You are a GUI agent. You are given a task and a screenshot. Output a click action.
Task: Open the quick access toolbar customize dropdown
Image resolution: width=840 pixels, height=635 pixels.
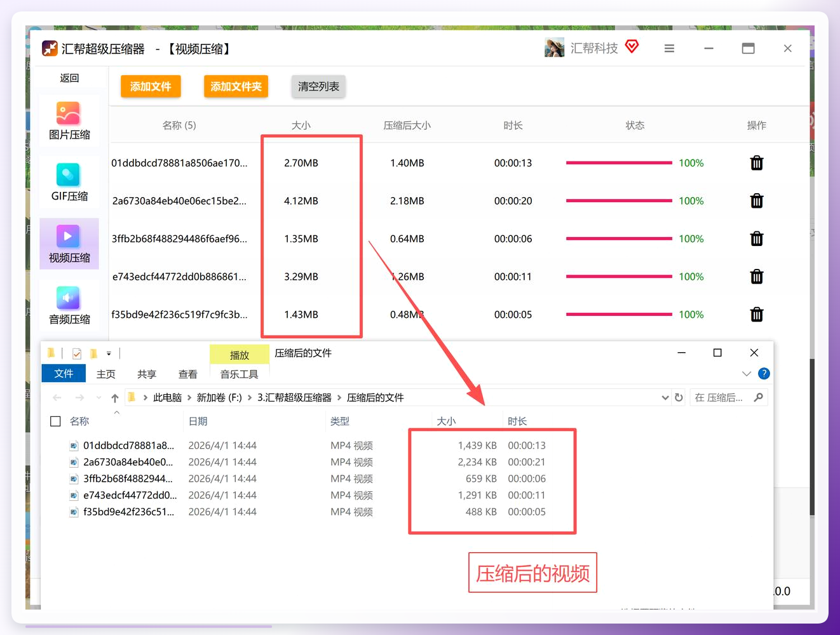click(x=109, y=353)
